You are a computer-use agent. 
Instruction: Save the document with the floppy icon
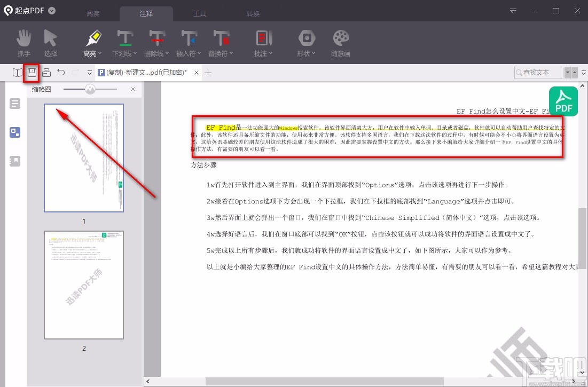pyautogui.click(x=32, y=72)
